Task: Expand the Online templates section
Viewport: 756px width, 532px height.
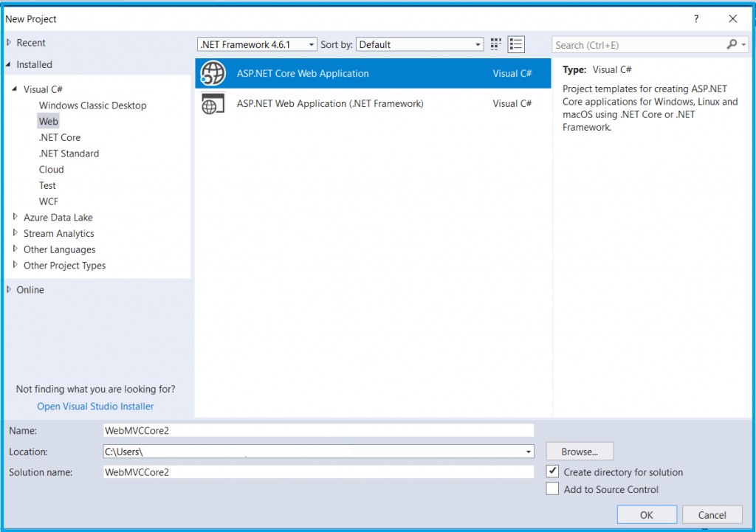Action: click(x=9, y=289)
